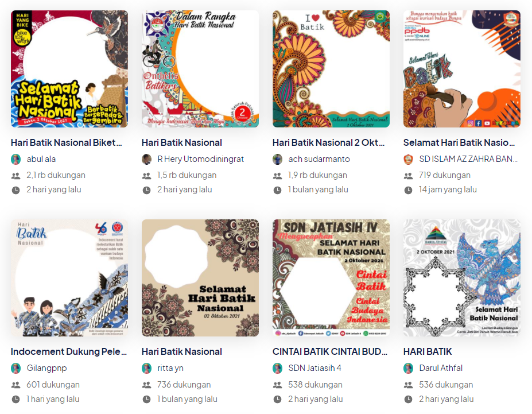Open title Selamat Hari Batik Nasio...

click(x=459, y=143)
